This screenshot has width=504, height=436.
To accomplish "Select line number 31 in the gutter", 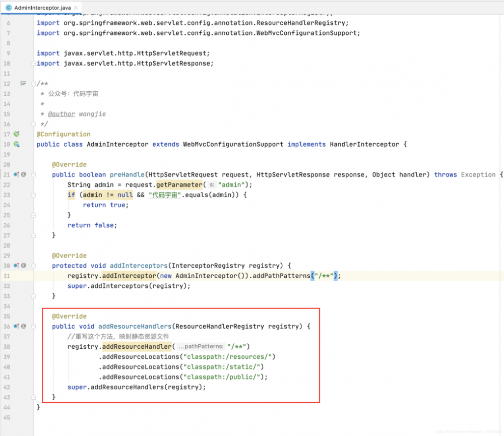I will [8, 276].
